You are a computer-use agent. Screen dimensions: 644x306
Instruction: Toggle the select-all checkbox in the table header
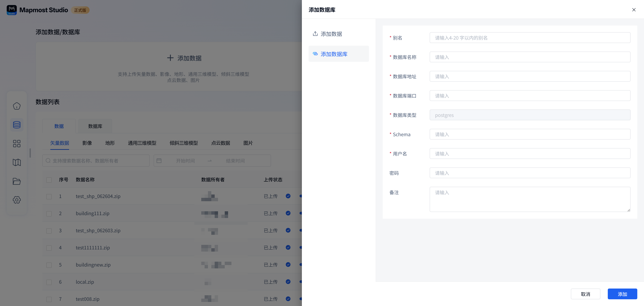point(49,180)
